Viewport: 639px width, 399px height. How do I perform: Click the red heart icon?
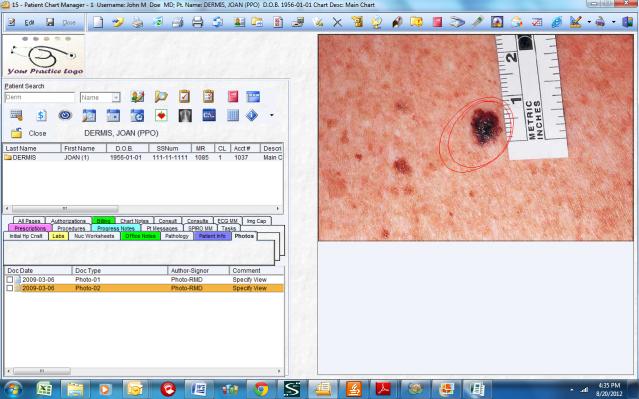click(x=161, y=116)
